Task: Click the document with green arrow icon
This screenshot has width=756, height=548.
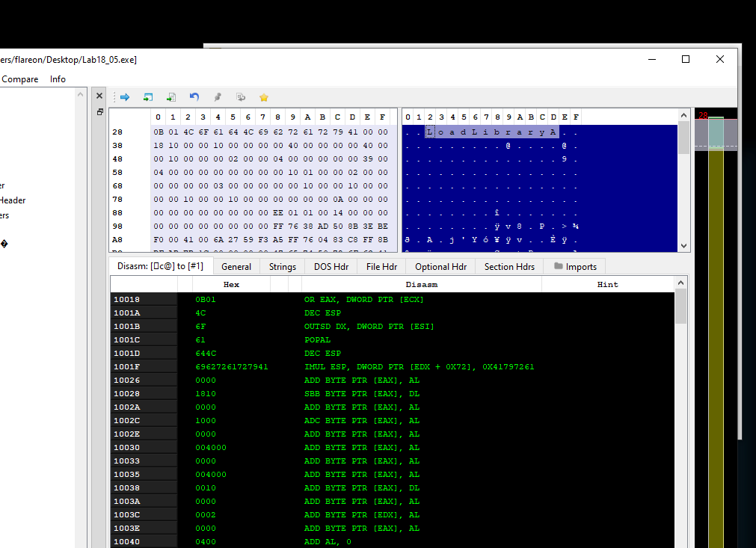Action: (x=171, y=97)
